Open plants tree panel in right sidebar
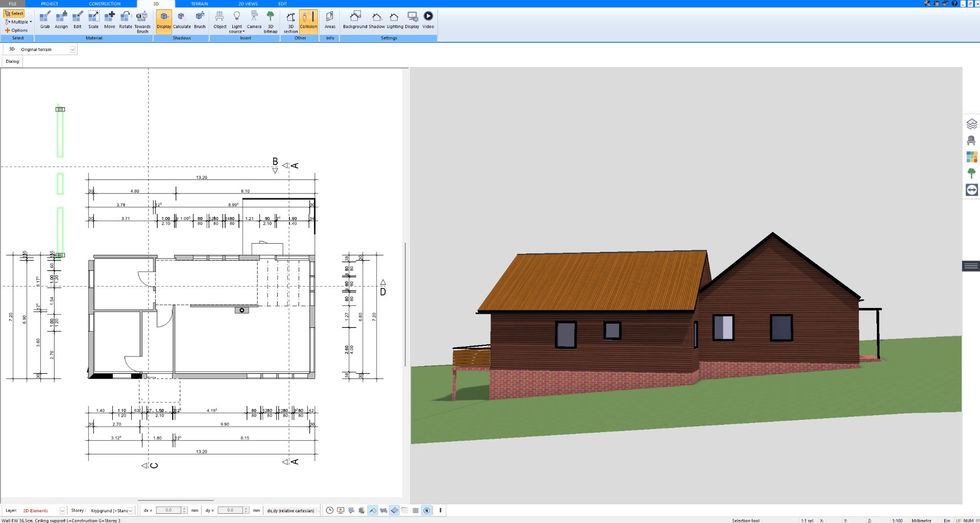Viewport: 980px width, 523px height. click(x=971, y=174)
